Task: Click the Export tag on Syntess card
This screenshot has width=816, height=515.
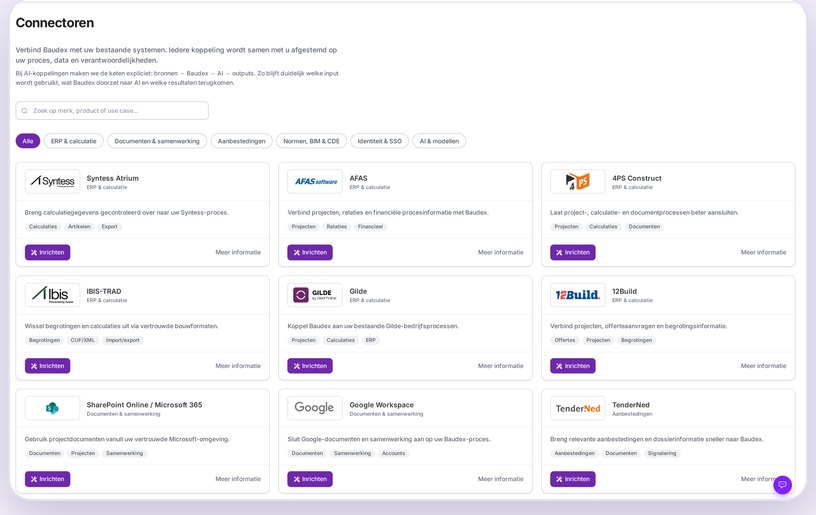Action: click(109, 227)
